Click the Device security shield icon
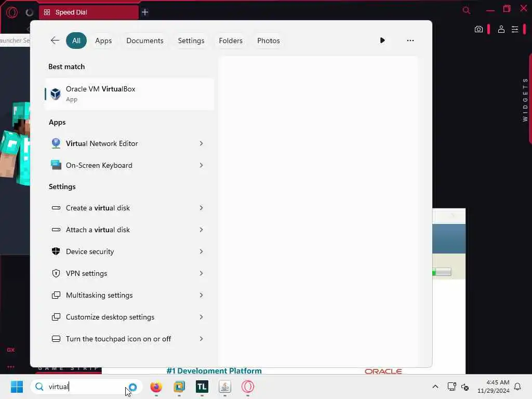This screenshot has width=532, height=399. tap(56, 251)
